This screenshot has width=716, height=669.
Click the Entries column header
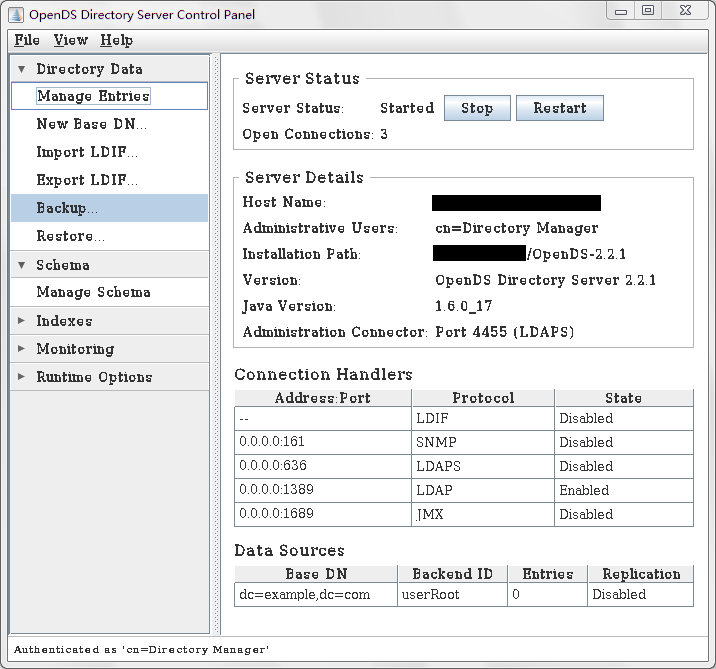tap(548, 574)
